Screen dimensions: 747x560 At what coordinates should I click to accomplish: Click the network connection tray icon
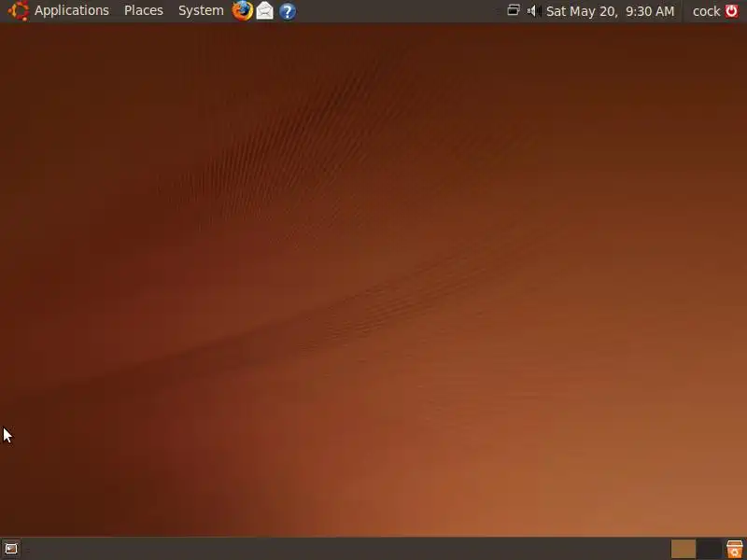(513, 10)
